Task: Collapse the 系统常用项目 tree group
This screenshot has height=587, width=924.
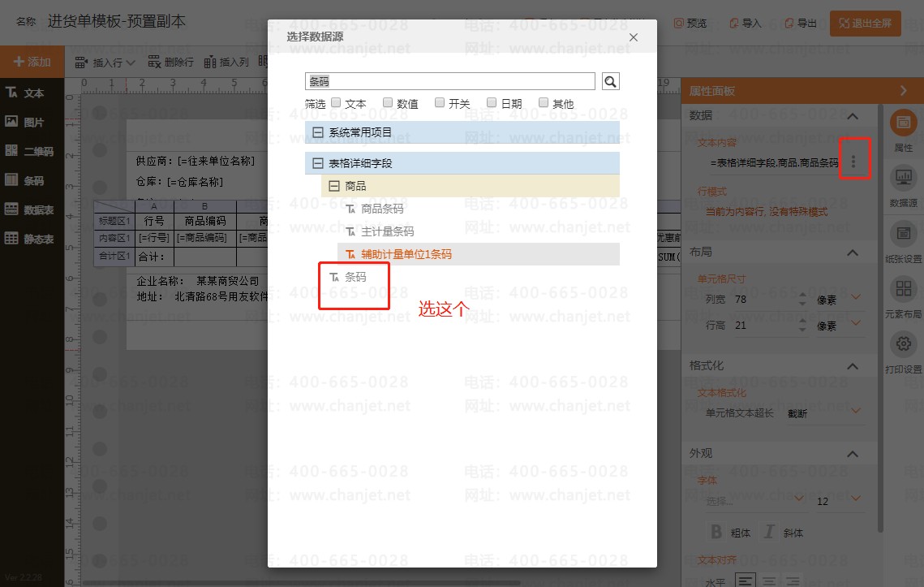Action: pos(318,132)
